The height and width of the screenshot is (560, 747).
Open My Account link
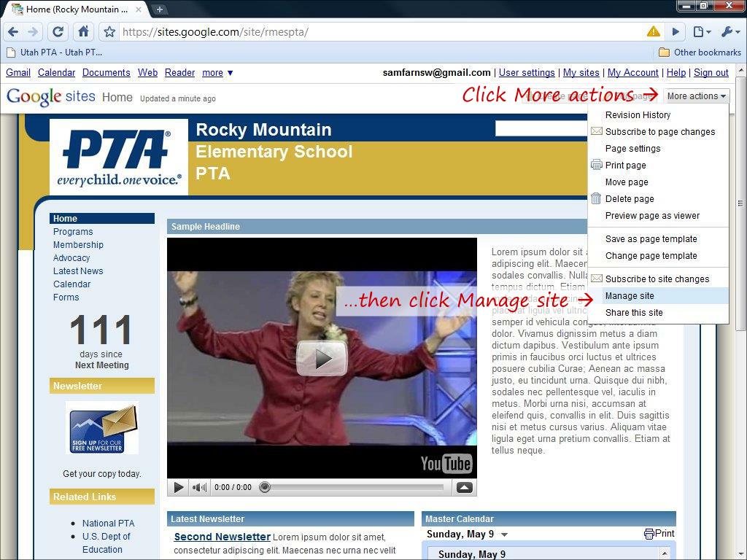(632, 72)
